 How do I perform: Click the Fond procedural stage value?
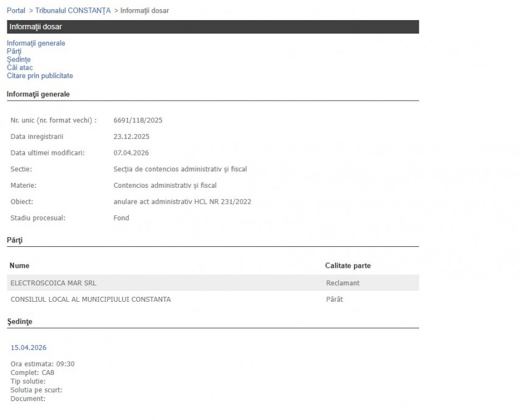pyautogui.click(x=121, y=218)
